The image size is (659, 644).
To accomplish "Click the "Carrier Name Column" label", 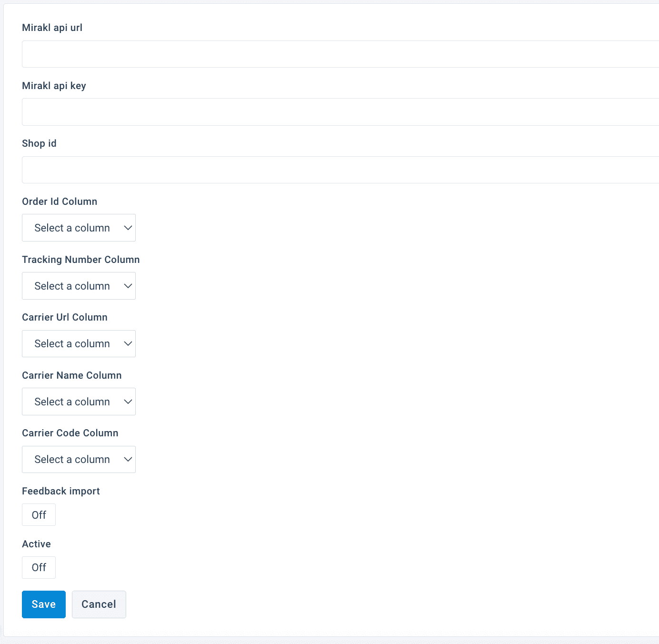I will tap(72, 375).
